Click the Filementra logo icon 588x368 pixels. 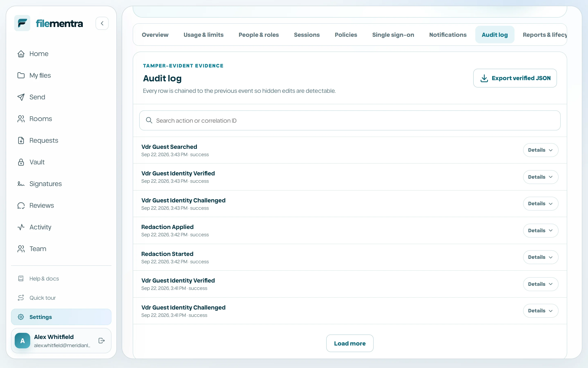[x=22, y=23]
